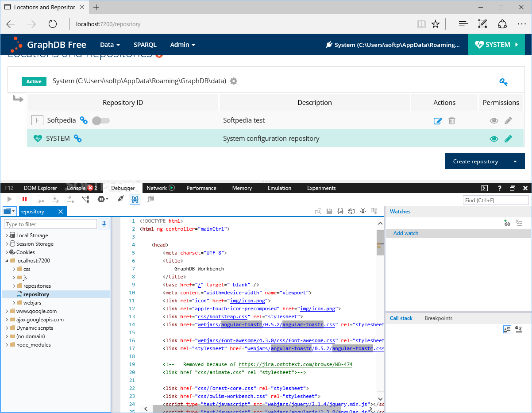The image size is (532, 413).
Task: Toggle the Softpedia repository default switch
Action: (x=100, y=120)
